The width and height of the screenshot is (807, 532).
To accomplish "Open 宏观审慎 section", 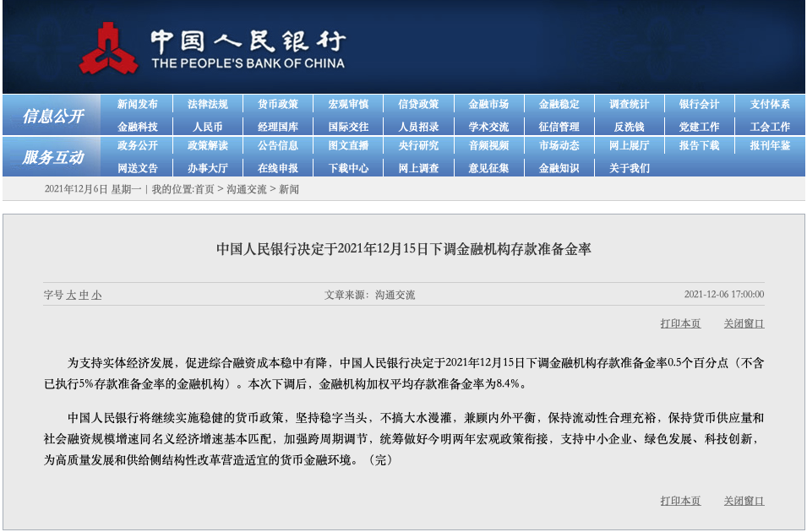I will [x=348, y=105].
